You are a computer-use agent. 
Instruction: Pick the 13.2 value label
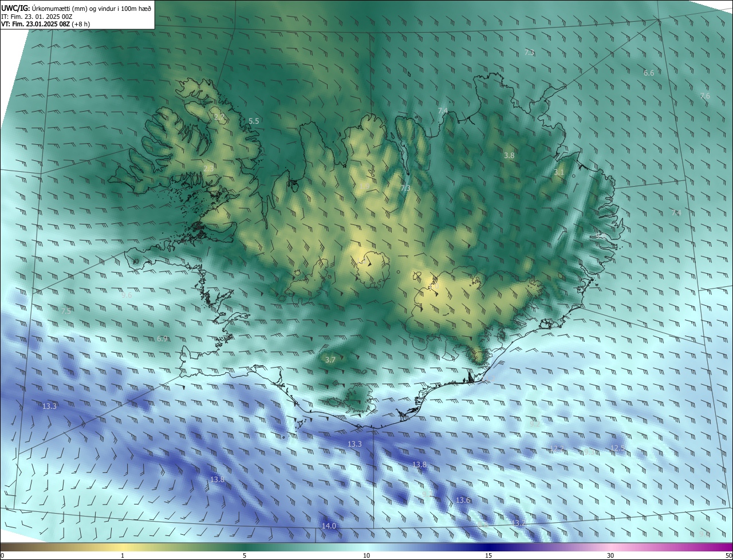(518, 523)
